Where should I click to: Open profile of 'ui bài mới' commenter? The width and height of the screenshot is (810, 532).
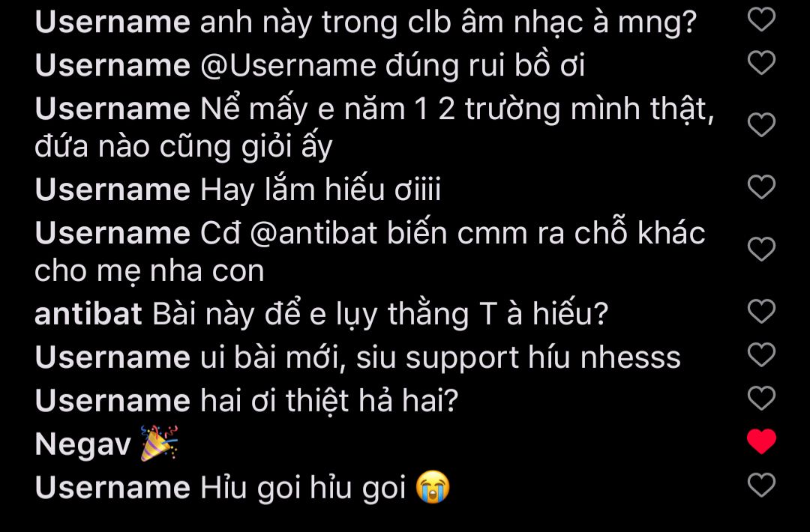[112, 357]
